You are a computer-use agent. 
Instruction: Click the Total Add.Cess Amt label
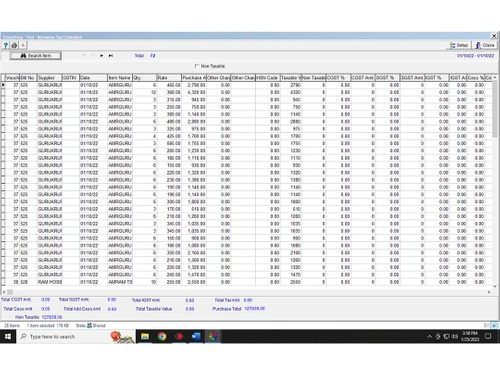coord(82,309)
